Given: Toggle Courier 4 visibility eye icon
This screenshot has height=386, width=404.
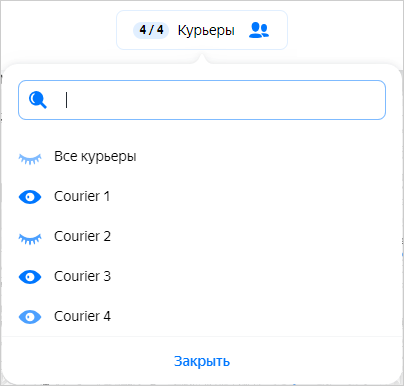Looking at the screenshot, I should point(30,317).
